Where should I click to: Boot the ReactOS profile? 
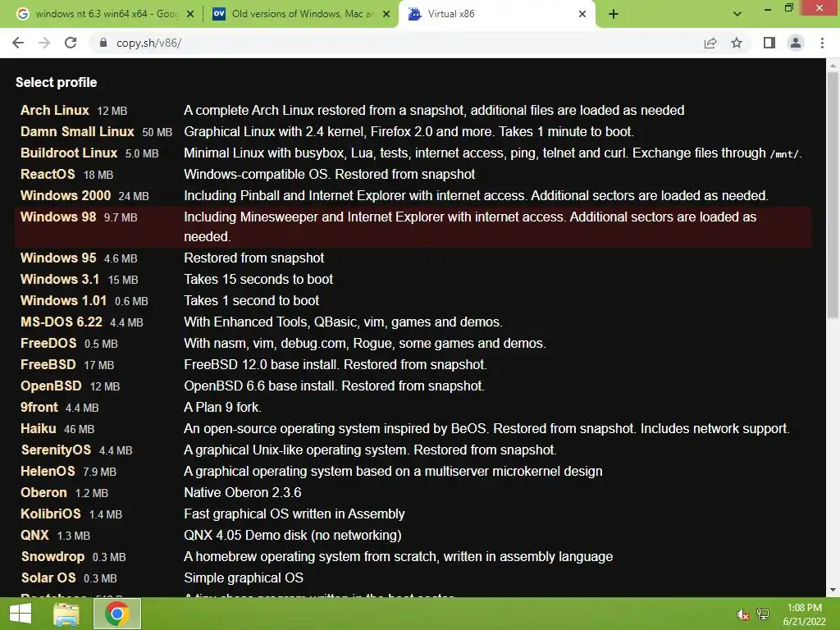click(x=48, y=175)
